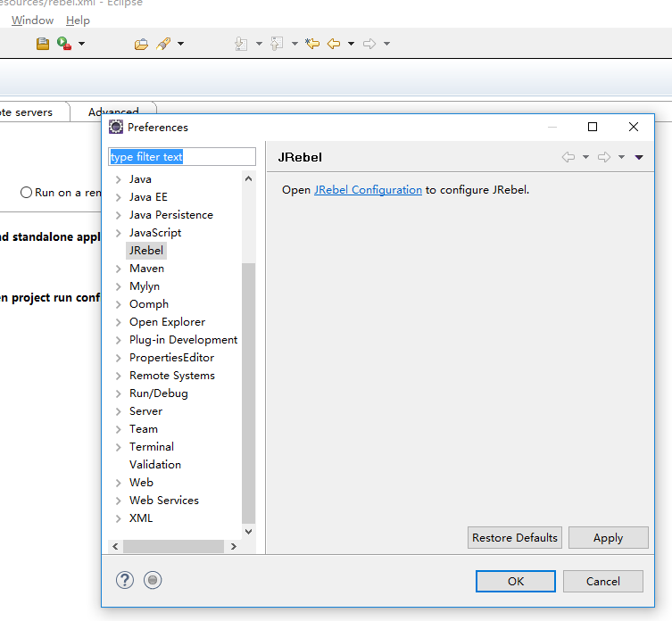Open dropdown next to the run icon
Image resolution: width=672 pixels, height=621 pixels.
[81, 44]
